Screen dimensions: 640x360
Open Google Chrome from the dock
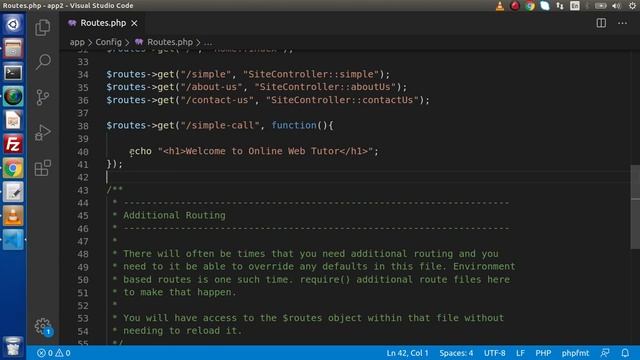pos(13,168)
